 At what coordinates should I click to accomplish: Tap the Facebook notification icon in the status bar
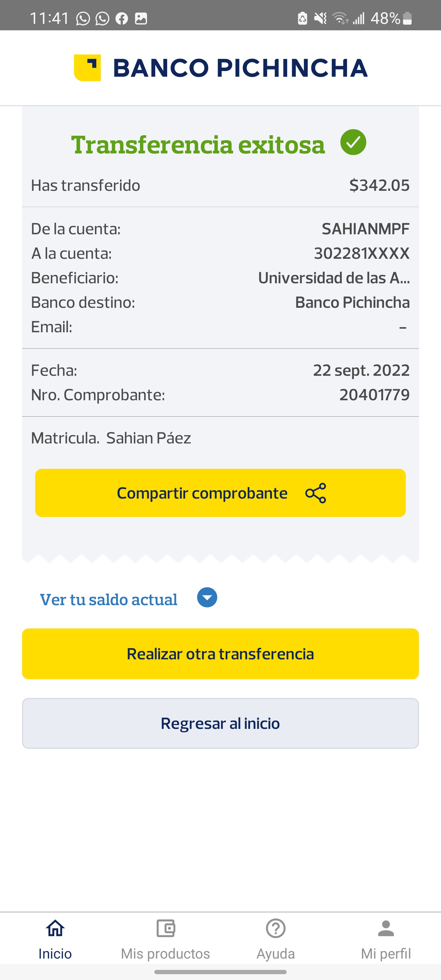(122, 18)
